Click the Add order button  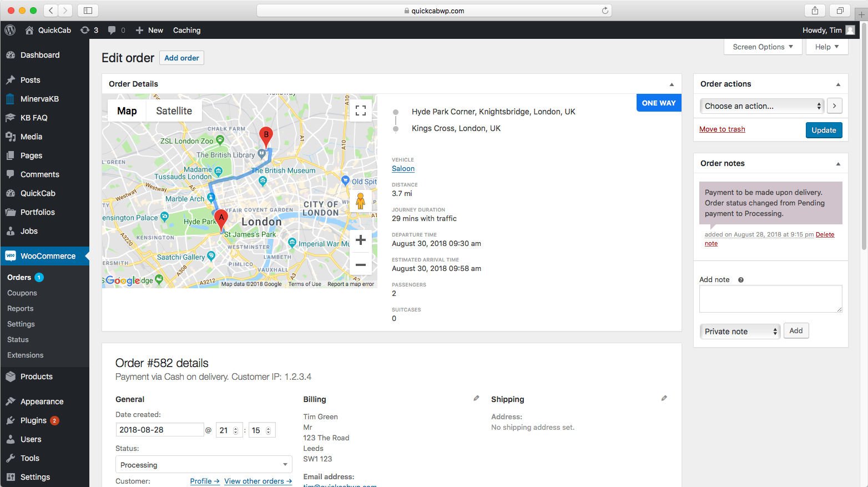pyautogui.click(x=181, y=58)
